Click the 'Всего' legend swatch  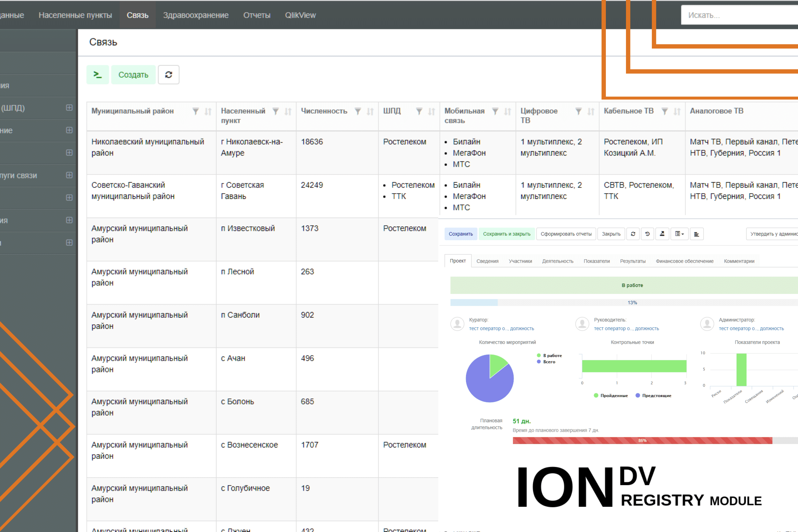tap(539, 362)
